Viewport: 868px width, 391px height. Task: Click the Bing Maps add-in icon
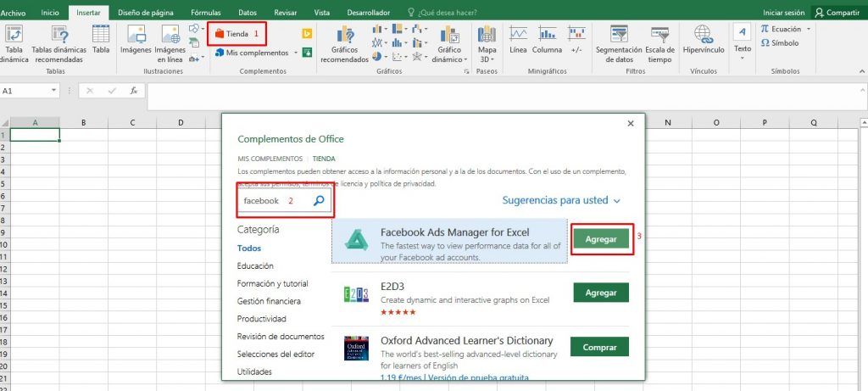pos(307,34)
